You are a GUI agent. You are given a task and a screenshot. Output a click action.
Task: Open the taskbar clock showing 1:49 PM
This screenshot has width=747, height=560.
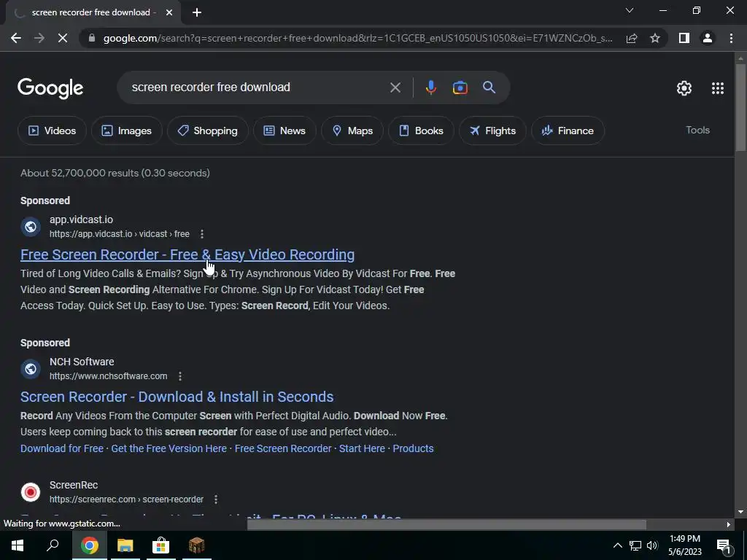(684, 545)
